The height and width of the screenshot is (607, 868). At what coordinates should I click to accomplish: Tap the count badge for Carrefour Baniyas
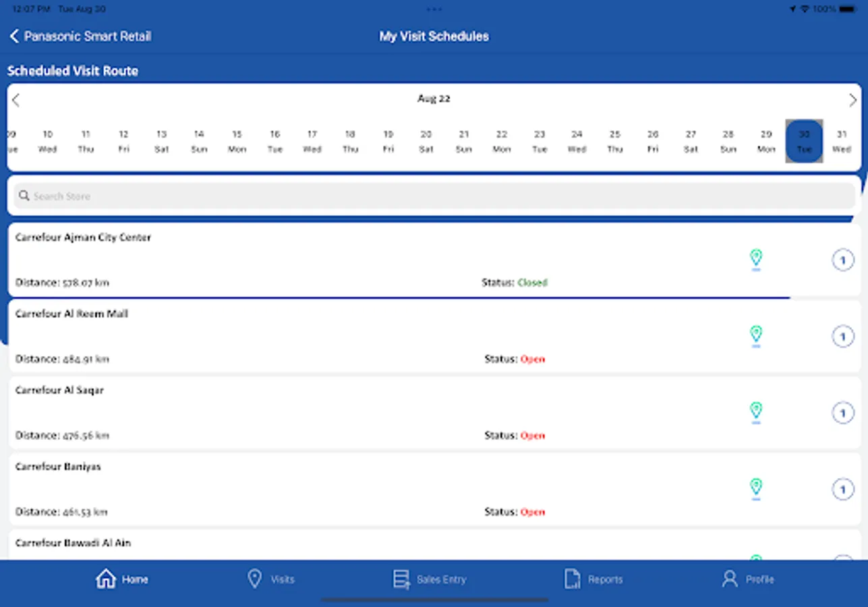pos(843,489)
